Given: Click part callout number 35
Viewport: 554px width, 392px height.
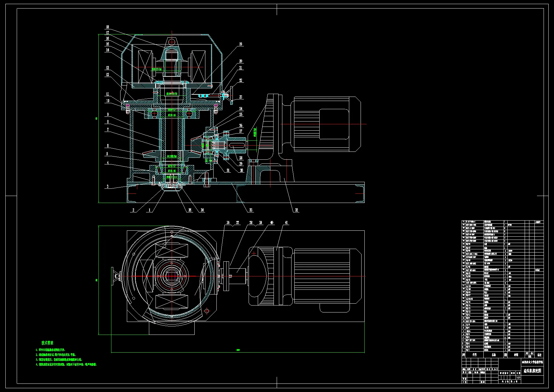Looking at the screenshot, I should coord(190,210).
